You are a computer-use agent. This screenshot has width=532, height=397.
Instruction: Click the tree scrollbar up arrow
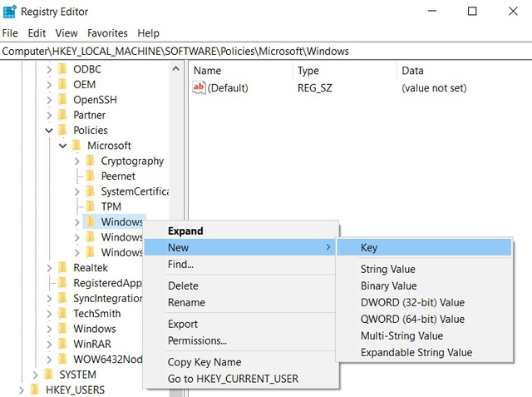pos(175,69)
